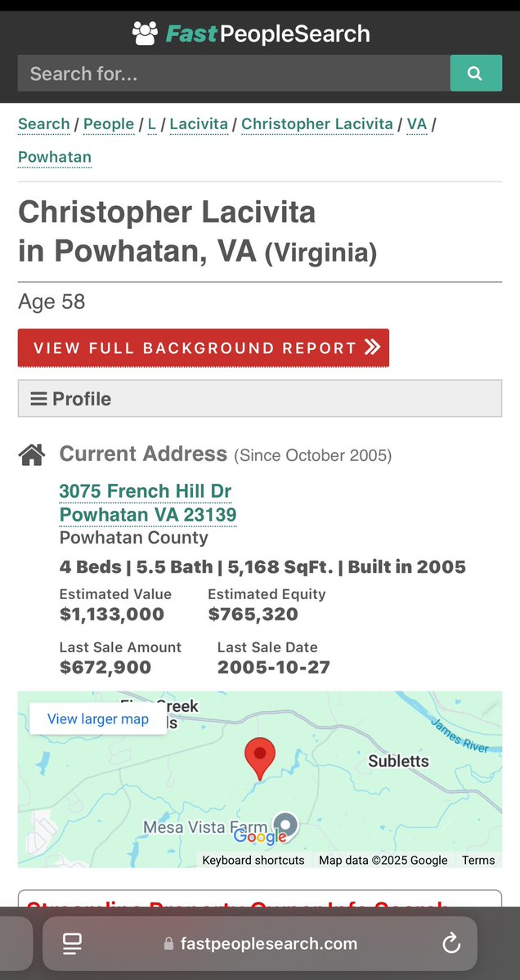520x980 pixels.
Task: Tap the browser reload icon
Action: 451,944
